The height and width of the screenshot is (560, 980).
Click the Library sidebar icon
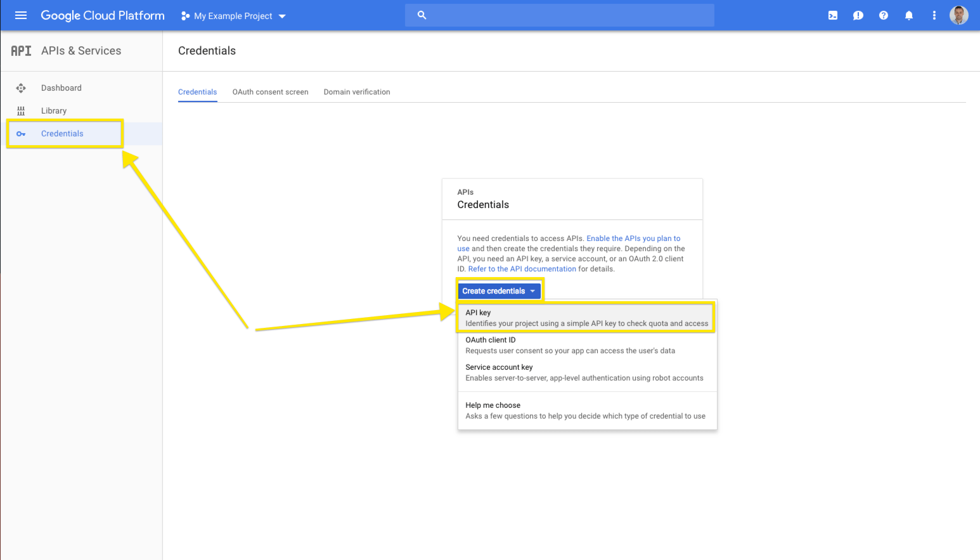(x=21, y=110)
